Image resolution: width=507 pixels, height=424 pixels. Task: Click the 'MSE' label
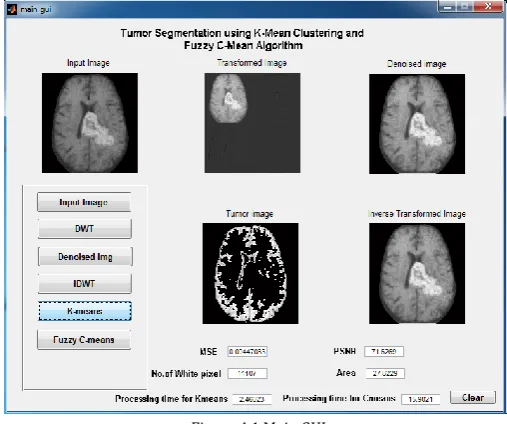[x=208, y=352]
